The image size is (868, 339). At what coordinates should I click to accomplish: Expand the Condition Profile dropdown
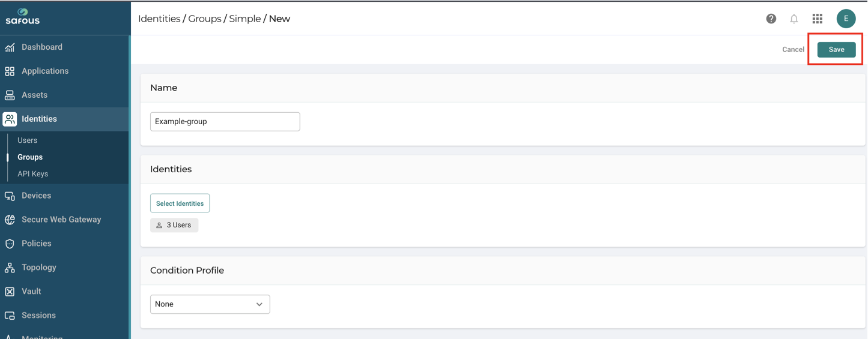(x=210, y=304)
